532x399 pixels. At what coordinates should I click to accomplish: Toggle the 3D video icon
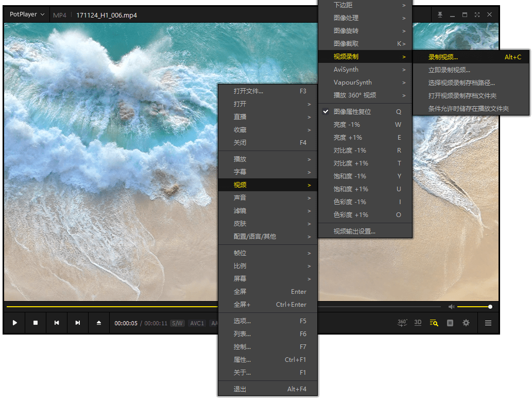click(x=418, y=323)
